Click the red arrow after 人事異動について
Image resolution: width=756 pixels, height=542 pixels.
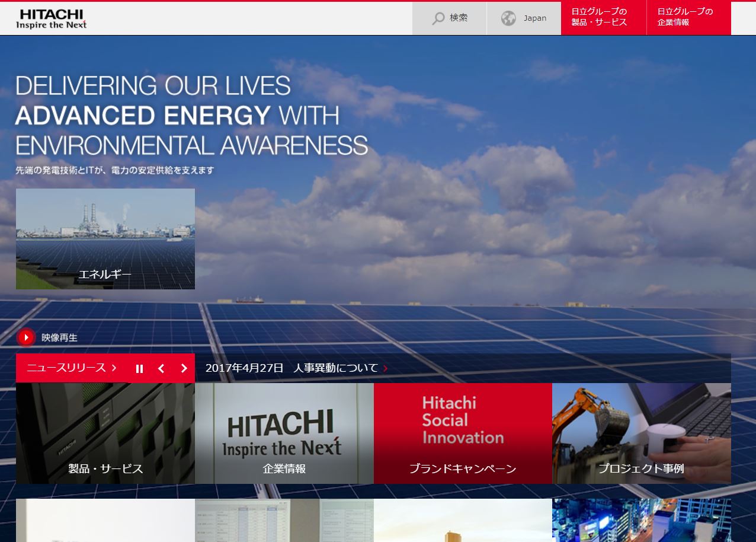385,368
